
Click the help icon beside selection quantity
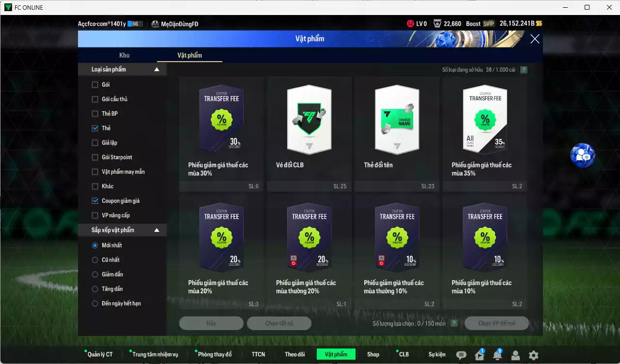tap(454, 323)
